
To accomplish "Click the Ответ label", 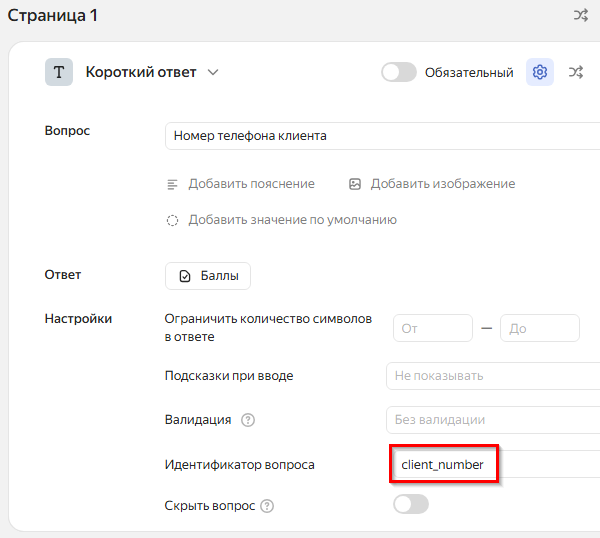I will 63,275.
